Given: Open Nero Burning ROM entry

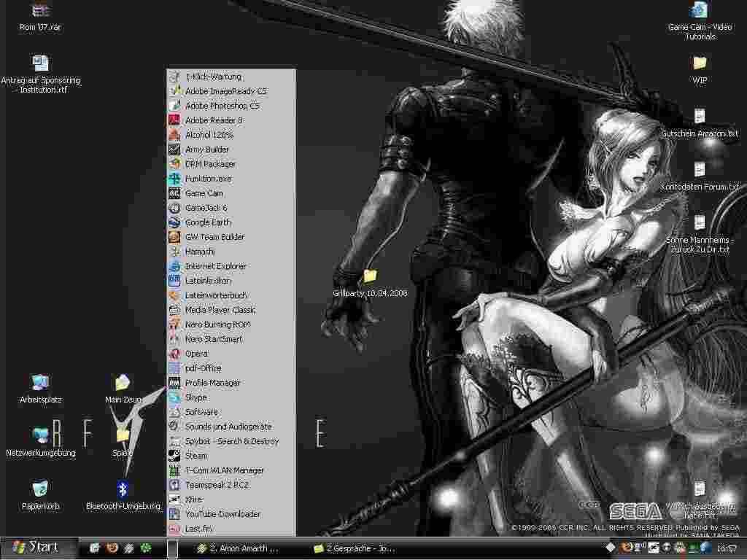Looking at the screenshot, I should point(217,324).
